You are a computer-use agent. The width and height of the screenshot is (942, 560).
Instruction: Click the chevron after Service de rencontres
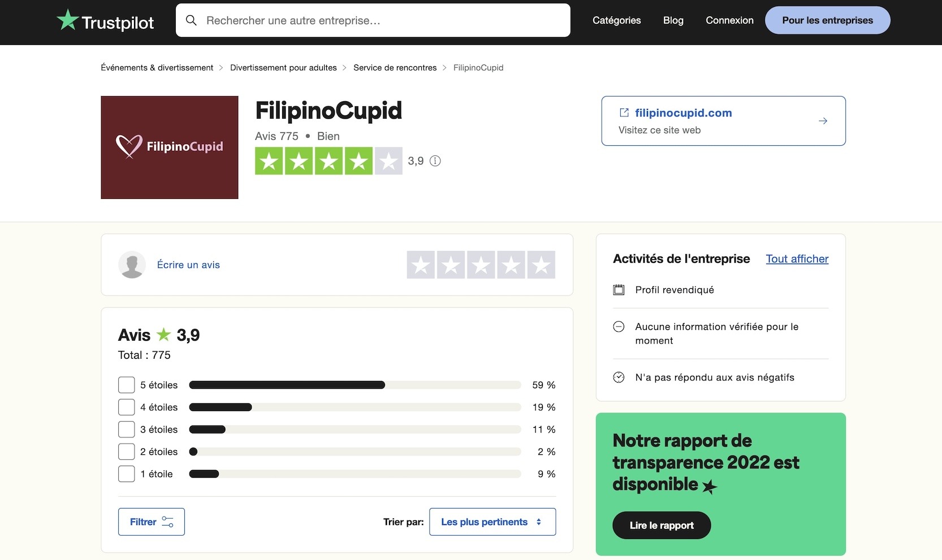tap(445, 67)
